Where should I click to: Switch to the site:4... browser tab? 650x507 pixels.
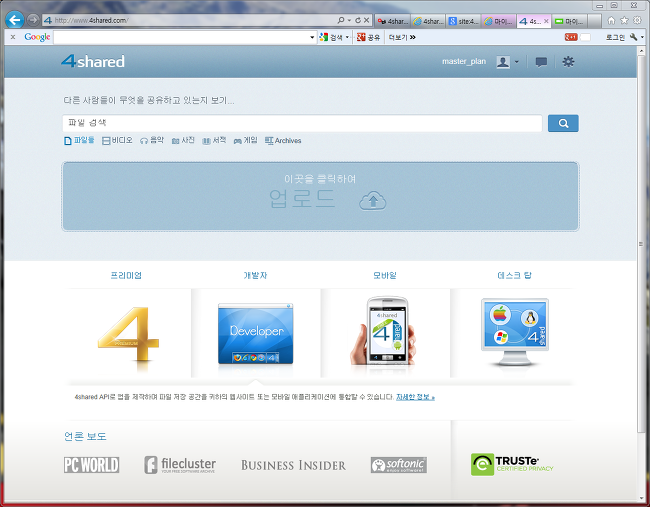(x=464, y=21)
